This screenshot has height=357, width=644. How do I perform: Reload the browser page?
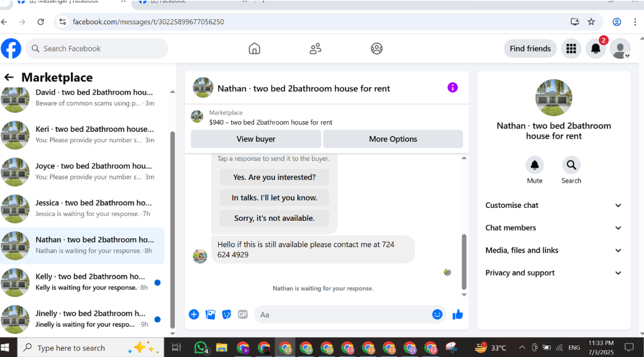[41, 22]
